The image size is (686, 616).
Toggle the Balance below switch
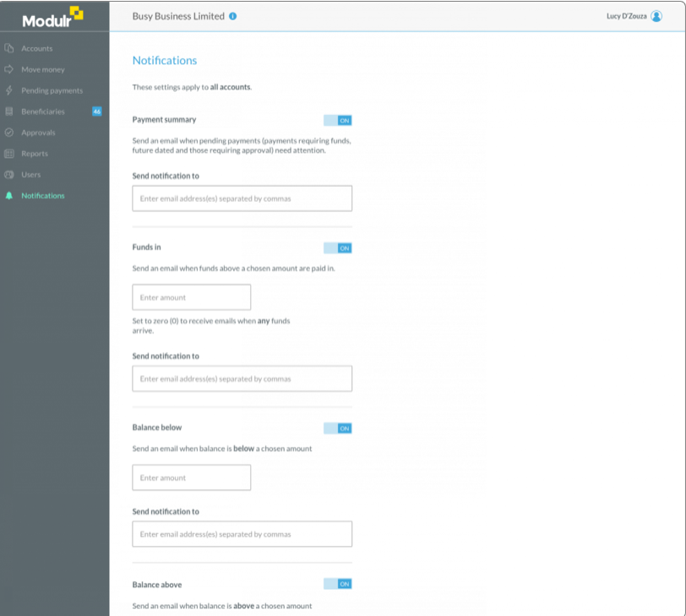tap(338, 428)
